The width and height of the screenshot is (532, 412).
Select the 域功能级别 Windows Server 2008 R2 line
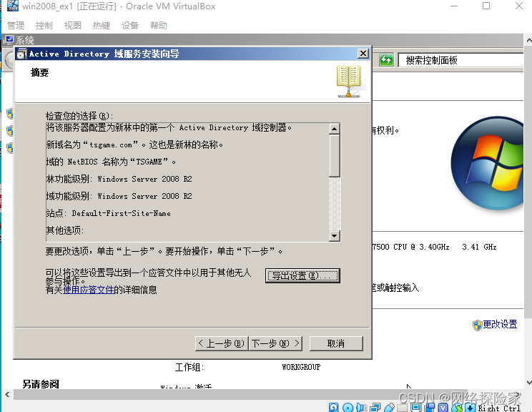coord(119,196)
